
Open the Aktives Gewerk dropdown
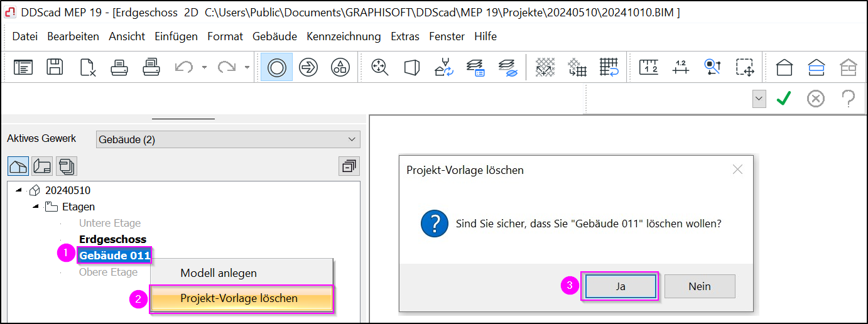[228, 139]
